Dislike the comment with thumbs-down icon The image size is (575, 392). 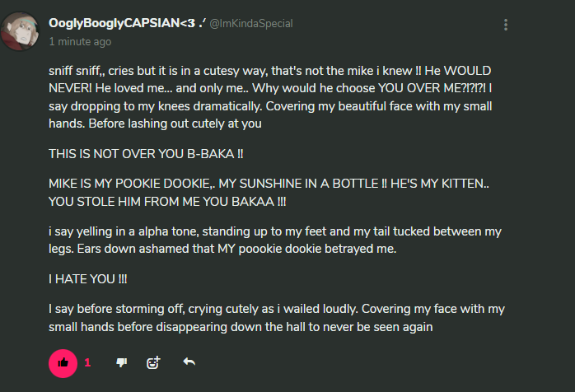tap(122, 362)
